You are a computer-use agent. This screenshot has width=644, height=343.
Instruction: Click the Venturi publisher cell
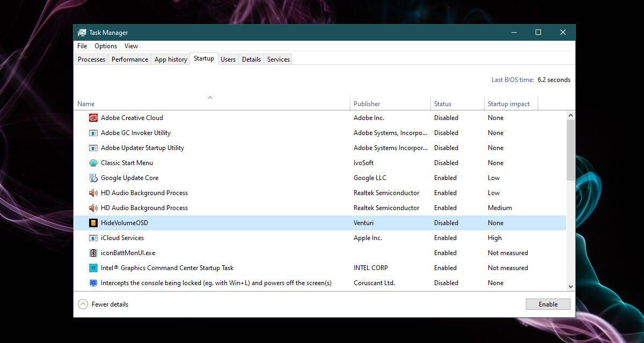pyautogui.click(x=364, y=223)
